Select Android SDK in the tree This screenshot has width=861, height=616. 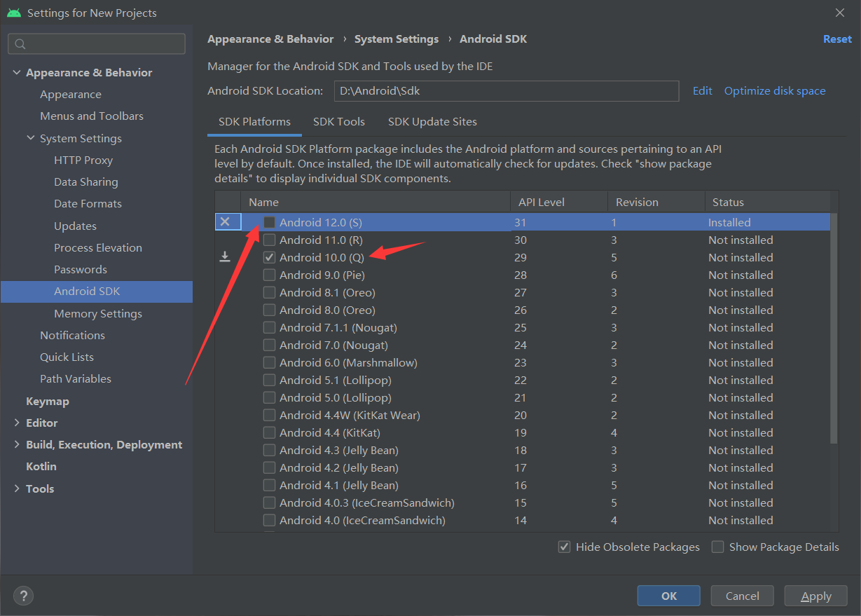click(97, 292)
